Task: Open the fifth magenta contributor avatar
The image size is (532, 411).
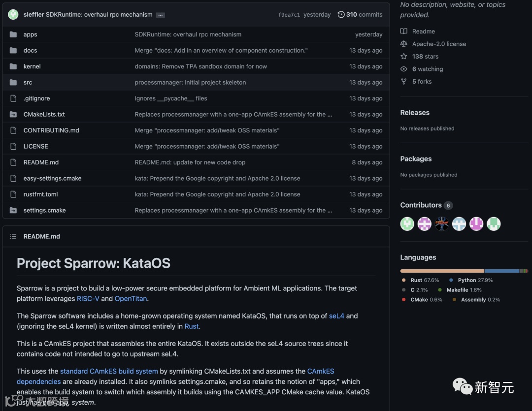Action: 476,224
